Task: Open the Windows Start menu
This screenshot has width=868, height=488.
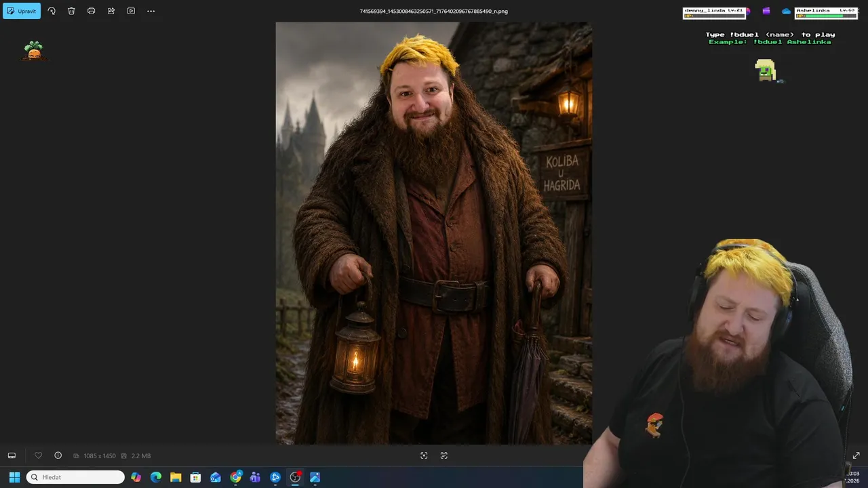Action: click(14, 477)
